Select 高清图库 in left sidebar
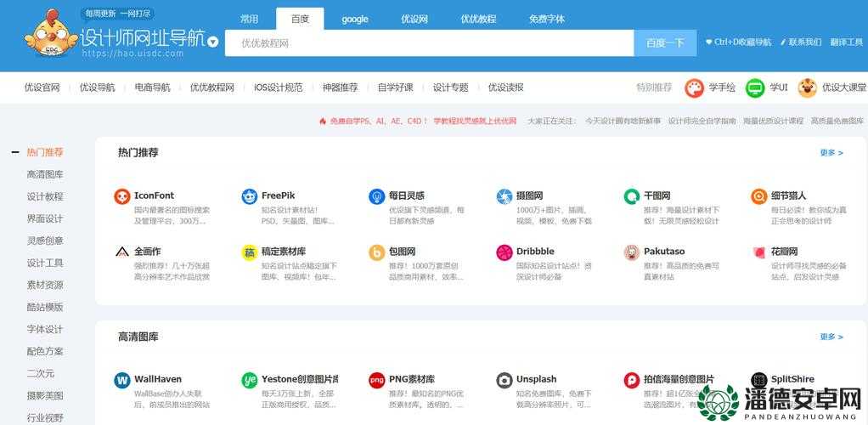This screenshot has height=425, width=868. 45,174
